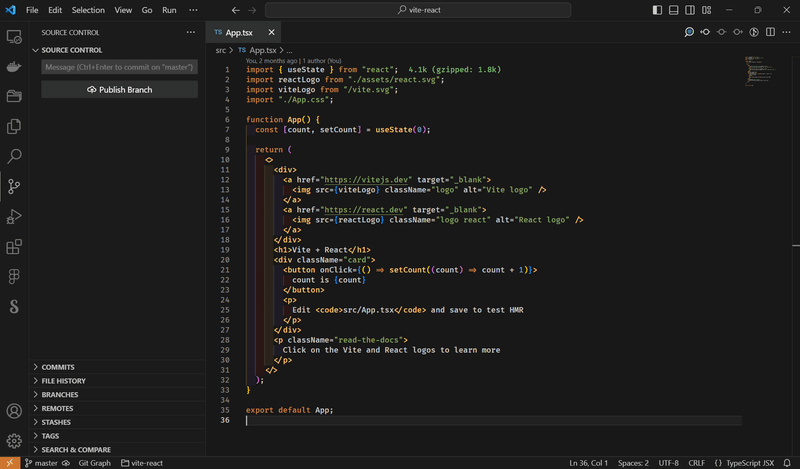Open the Search view magnifier icon
Image resolution: width=800 pixels, height=469 pixels.
(14, 156)
